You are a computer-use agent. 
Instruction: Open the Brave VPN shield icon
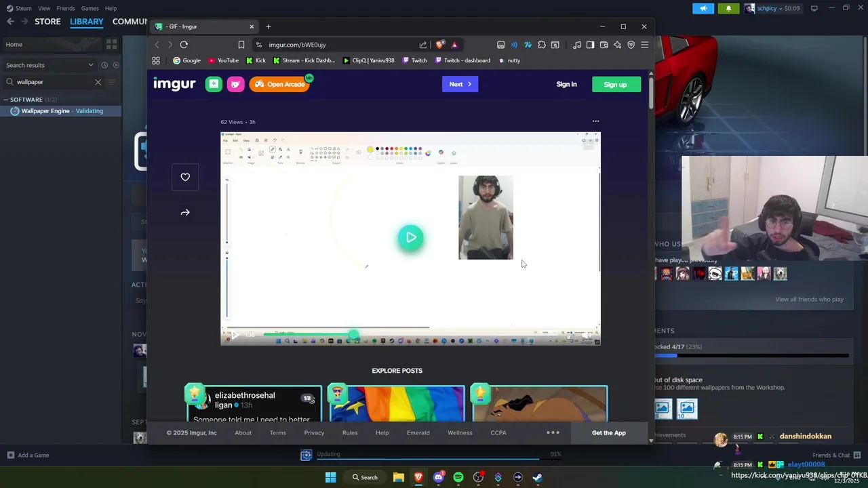(631, 45)
